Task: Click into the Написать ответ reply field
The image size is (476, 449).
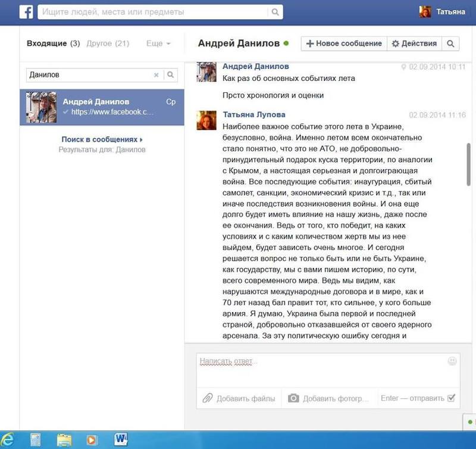Action: [x=321, y=369]
